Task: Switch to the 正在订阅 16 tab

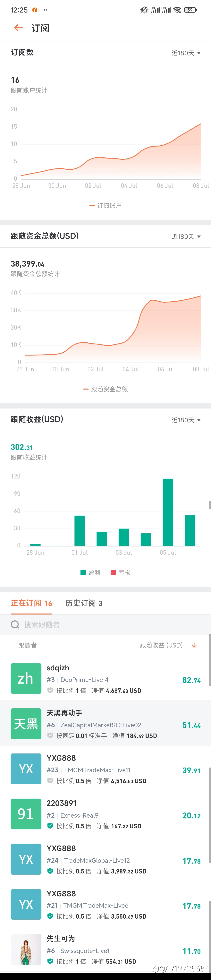Action: click(32, 603)
